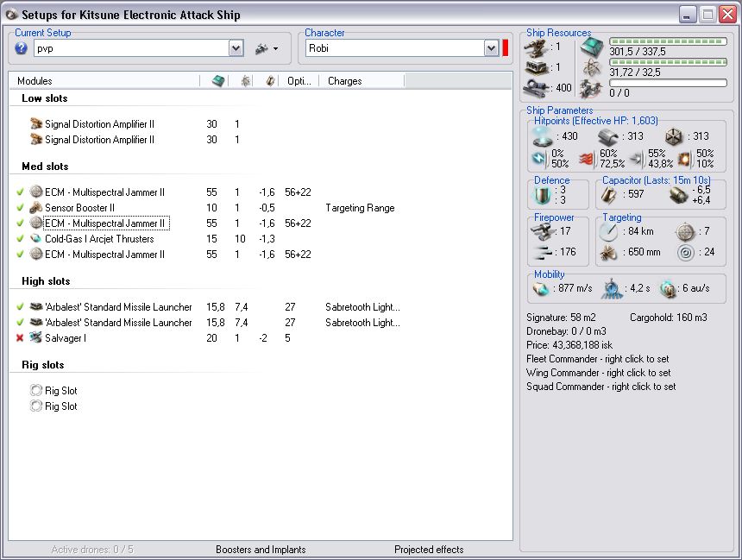
Task: Click the calibration 400 icon
Action: tap(536, 88)
